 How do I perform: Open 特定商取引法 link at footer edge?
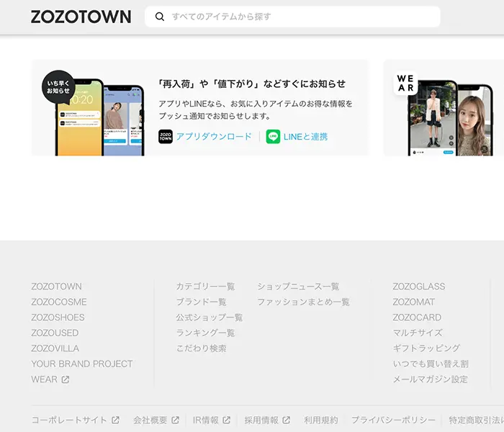pos(477,420)
